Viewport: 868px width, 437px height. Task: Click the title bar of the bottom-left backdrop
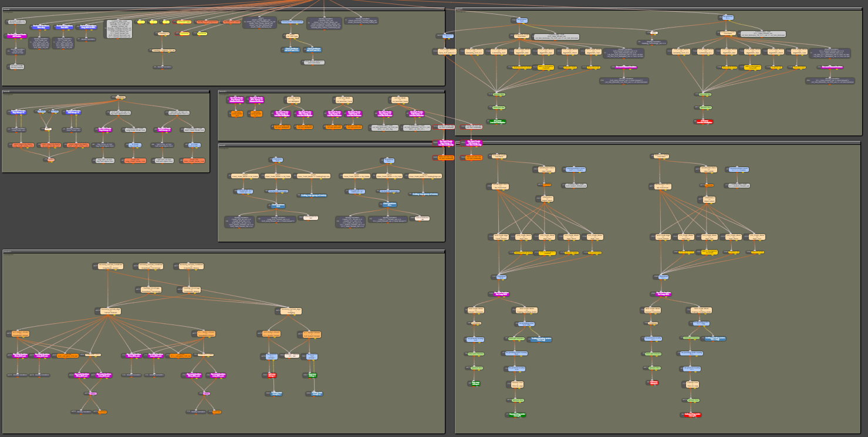[223, 252]
